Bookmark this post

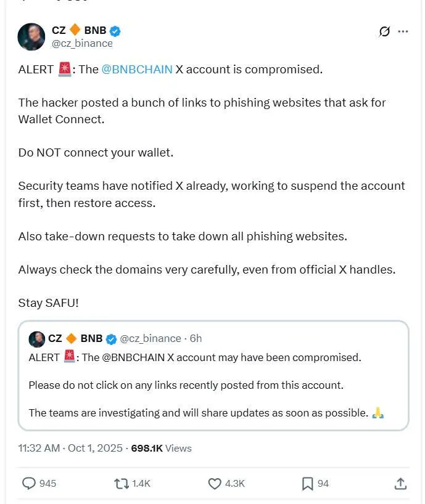point(307,484)
